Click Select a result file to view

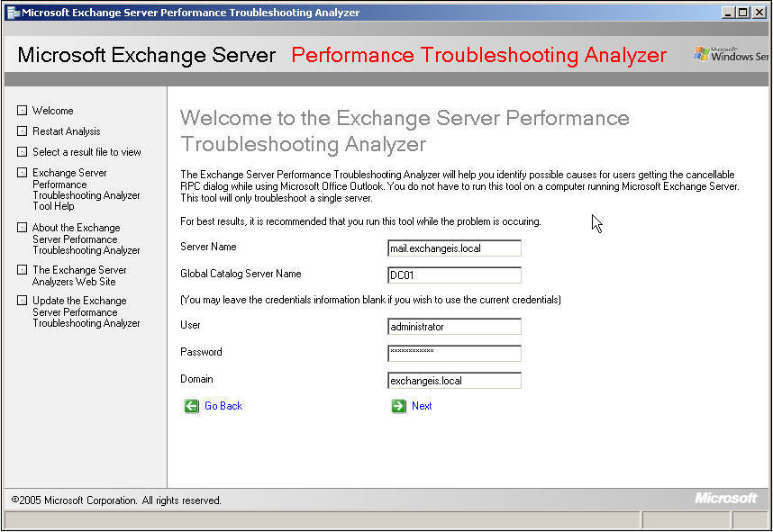pyautogui.click(x=86, y=152)
